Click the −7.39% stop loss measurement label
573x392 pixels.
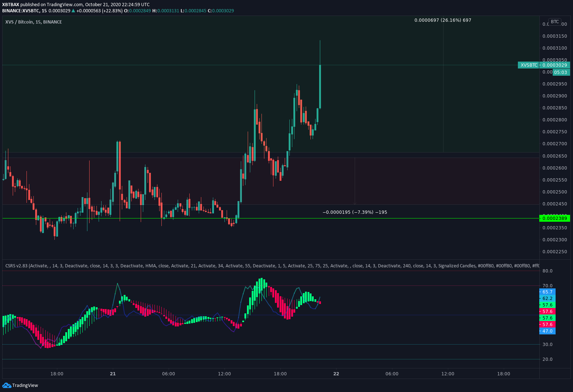(x=355, y=212)
